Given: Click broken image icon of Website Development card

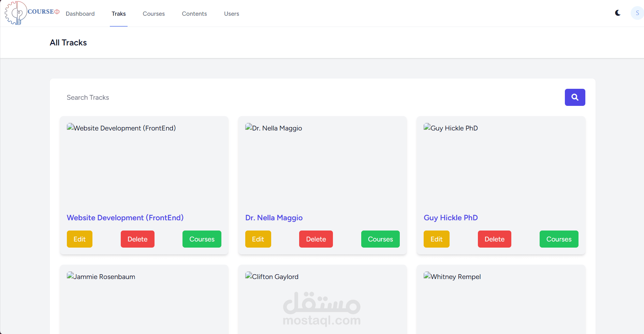Looking at the screenshot, I should pyautogui.click(x=71, y=127).
